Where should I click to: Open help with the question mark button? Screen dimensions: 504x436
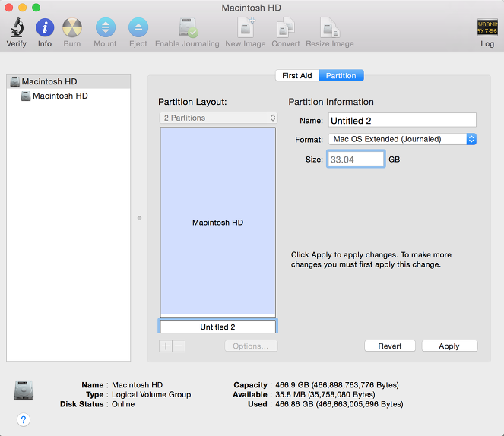click(x=24, y=419)
